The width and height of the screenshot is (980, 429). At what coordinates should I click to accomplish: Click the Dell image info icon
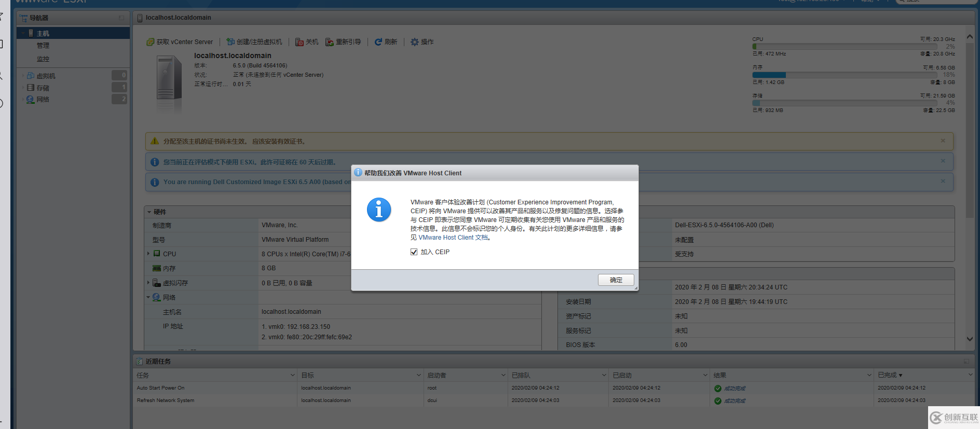(155, 182)
